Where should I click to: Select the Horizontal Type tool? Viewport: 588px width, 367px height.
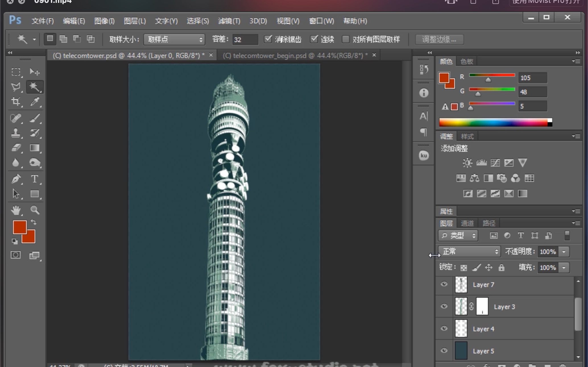[35, 179]
